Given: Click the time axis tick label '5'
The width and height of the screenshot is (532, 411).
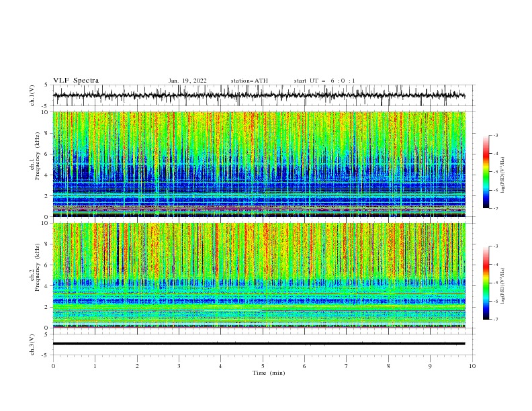Looking at the screenshot, I should pyautogui.click(x=263, y=366).
